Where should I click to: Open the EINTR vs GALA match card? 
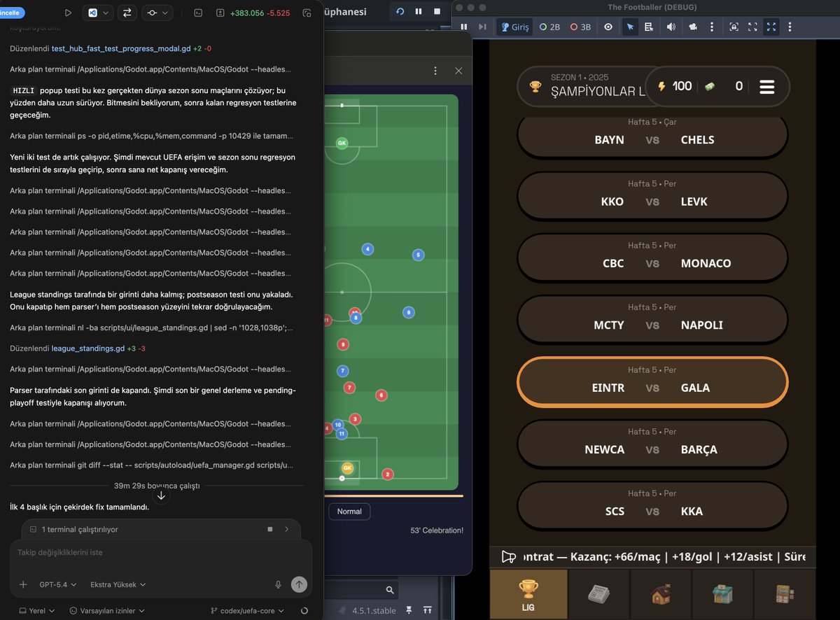652,381
